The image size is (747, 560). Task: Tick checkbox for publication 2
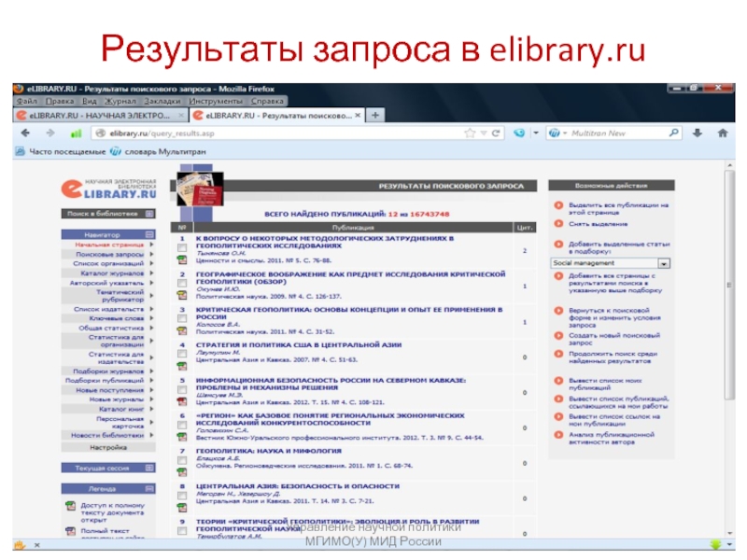click(182, 284)
